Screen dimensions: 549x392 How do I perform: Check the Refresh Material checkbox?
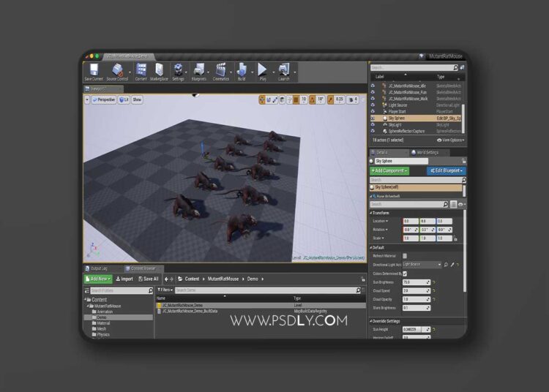tap(405, 256)
